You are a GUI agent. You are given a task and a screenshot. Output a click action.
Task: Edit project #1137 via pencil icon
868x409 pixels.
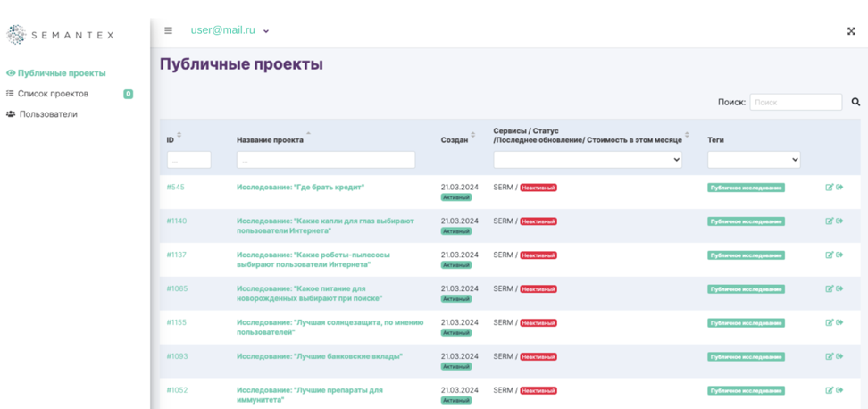click(x=830, y=255)
